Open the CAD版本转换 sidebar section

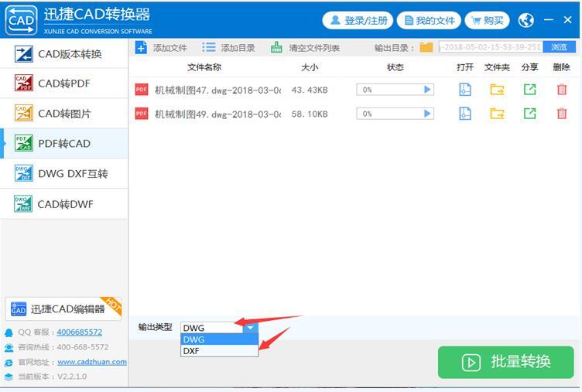tap(63, 54)
